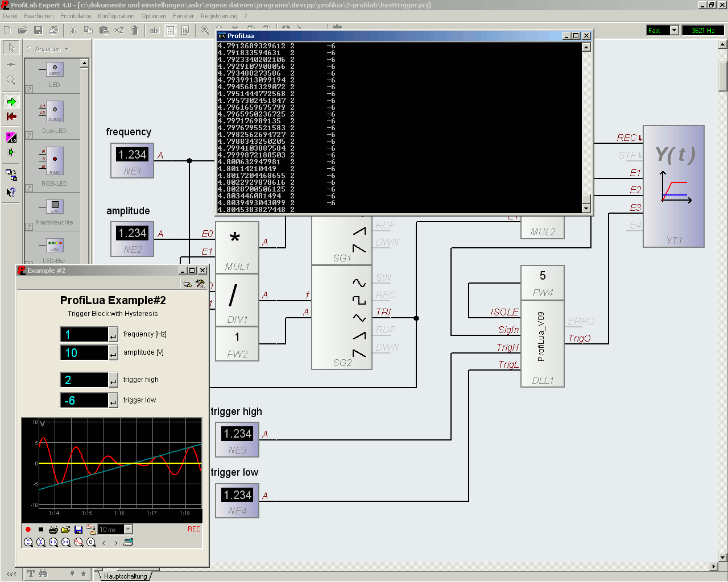Click the blue save diskette in Example #2
The image size is (728, 582).
pos(78,529)
